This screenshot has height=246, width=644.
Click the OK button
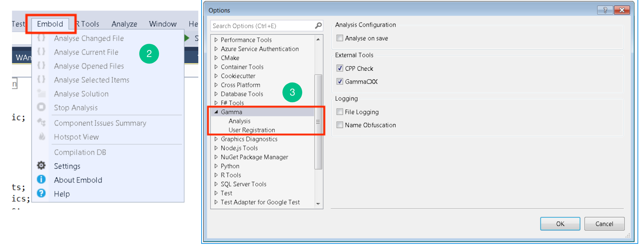pos(560,224)
